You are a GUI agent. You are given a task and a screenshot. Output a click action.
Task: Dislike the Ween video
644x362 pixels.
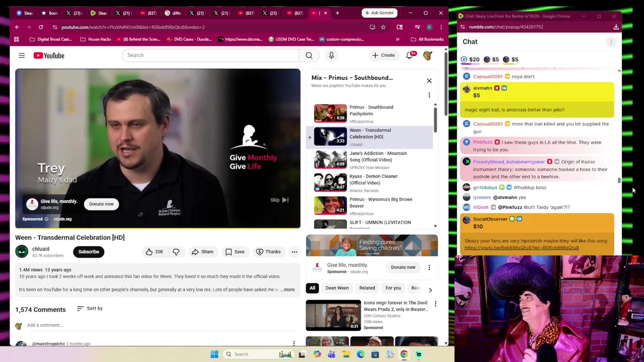(x=176, y=252)
